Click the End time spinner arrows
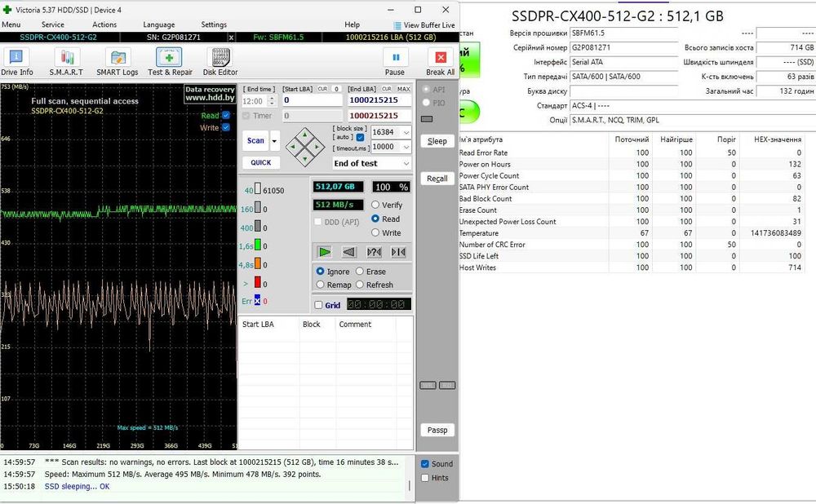 click(271, 101)
